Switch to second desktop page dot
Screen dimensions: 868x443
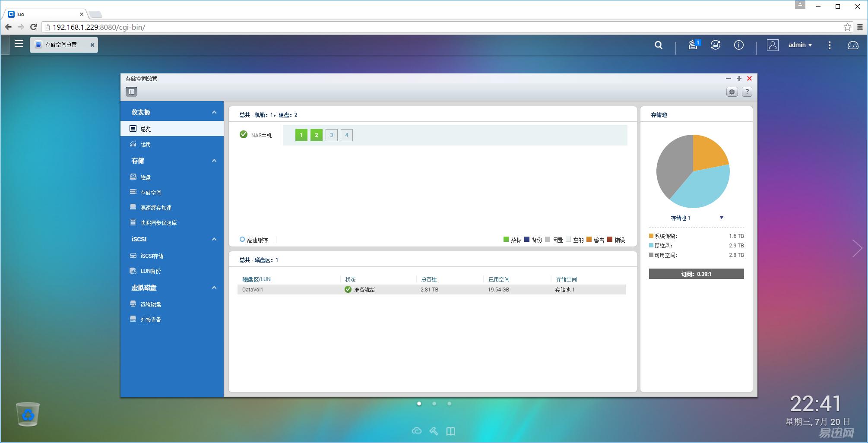pyautogui.click(x=434, y=403)
